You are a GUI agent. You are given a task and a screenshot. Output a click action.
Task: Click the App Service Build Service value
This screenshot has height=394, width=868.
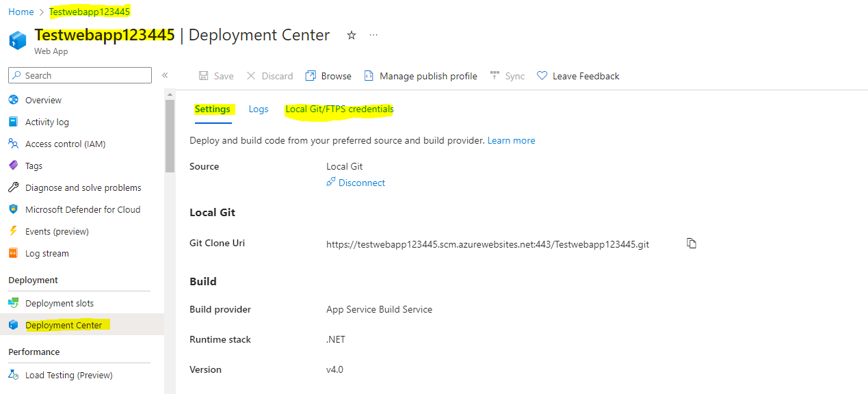pyautogui.click(x=379, y=309)
